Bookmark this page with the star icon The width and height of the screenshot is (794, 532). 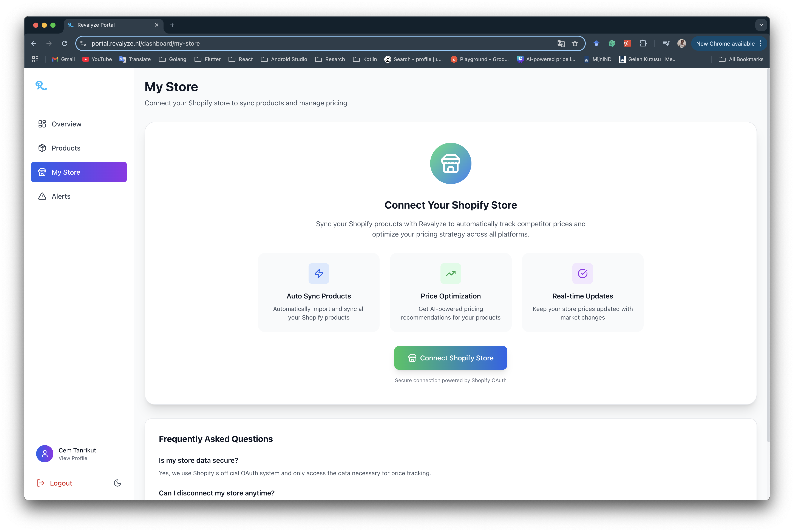coord(575,43)
